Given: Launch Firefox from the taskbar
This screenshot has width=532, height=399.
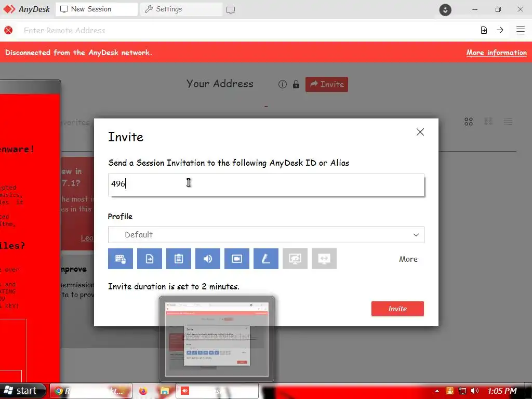Looking at the screenshot, I should tap(143, 391).
